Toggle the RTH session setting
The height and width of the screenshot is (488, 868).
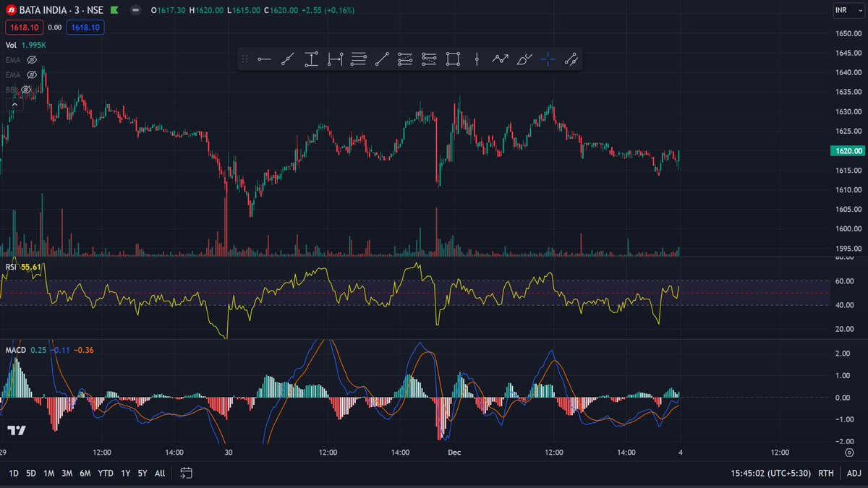point(825,474)
